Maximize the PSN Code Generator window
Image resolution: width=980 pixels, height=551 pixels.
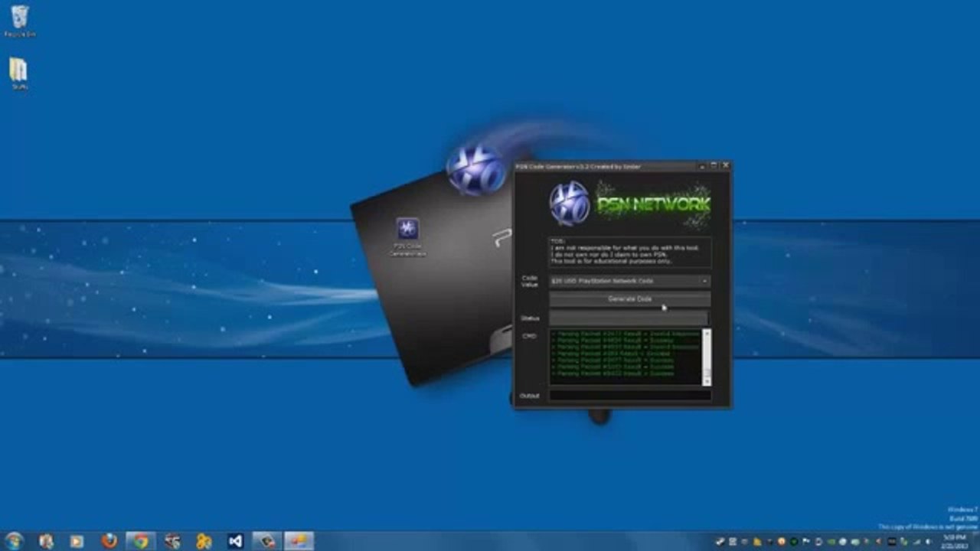pos(714,165)
